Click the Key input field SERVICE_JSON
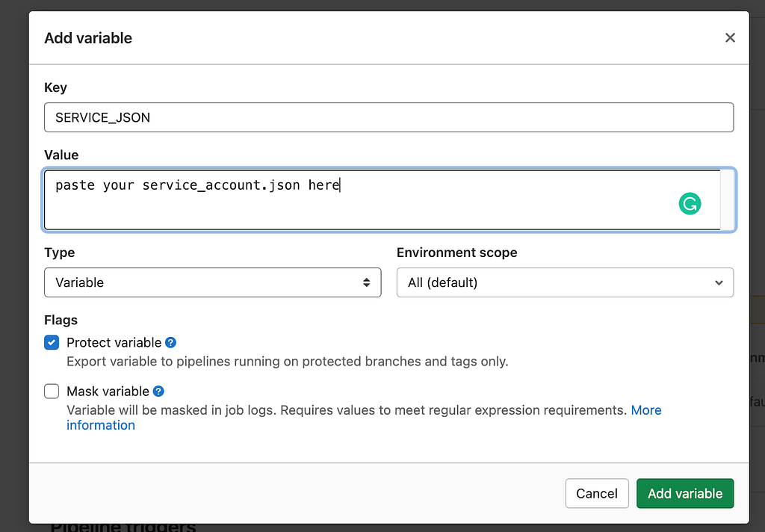The image size is (765, 532). [388, 117]
